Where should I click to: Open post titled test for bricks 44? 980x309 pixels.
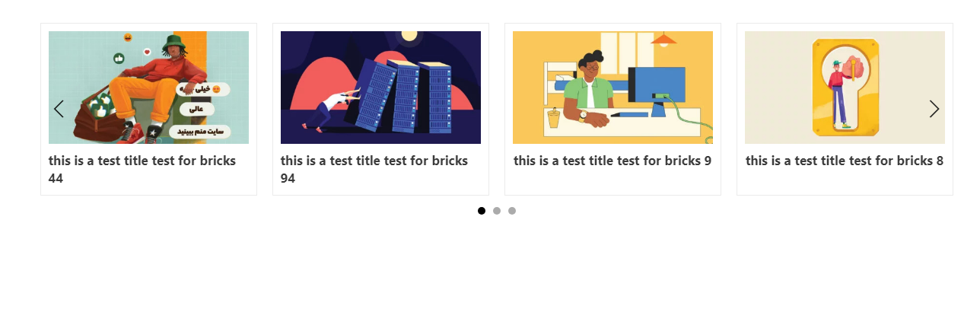[x=142, y=170]
